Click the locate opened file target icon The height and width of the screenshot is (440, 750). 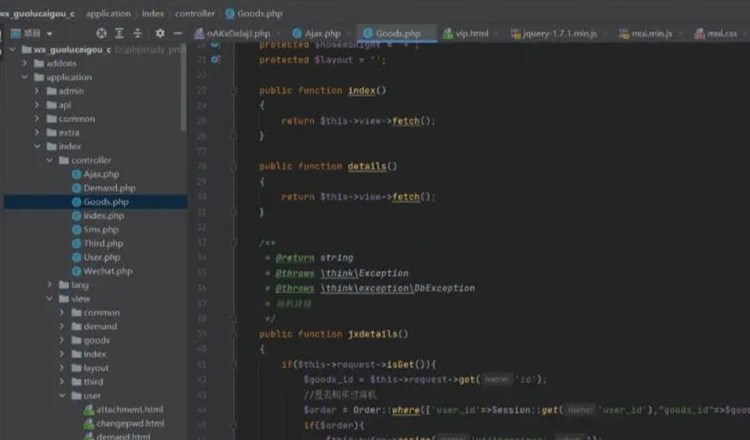[100, 33]
